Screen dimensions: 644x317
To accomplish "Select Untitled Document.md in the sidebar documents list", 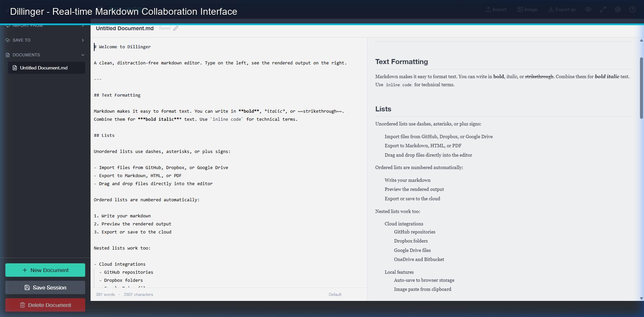I will [47, 68].
